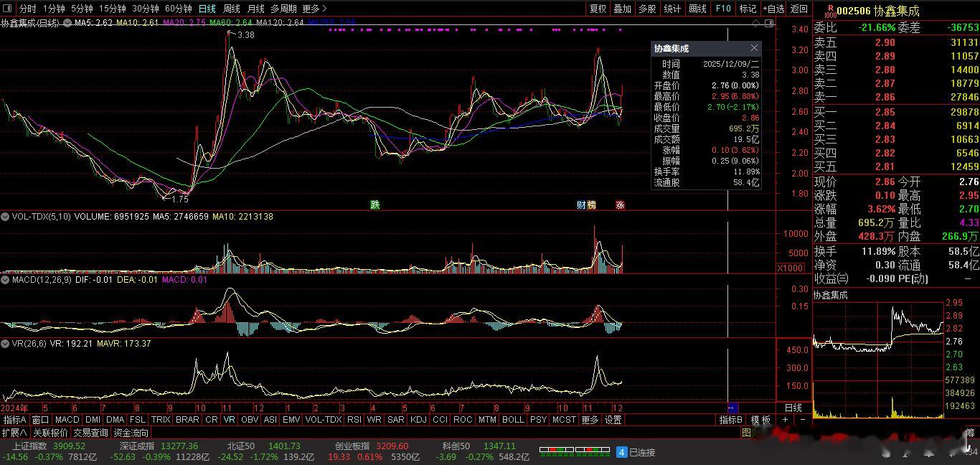Add stock with +自选 button
This screenshot has height=465, width=980.
[x=773, y=9]
